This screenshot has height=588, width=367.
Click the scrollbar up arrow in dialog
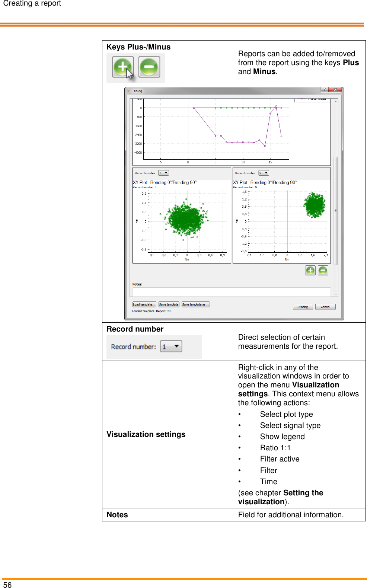[x=336, y=101]
